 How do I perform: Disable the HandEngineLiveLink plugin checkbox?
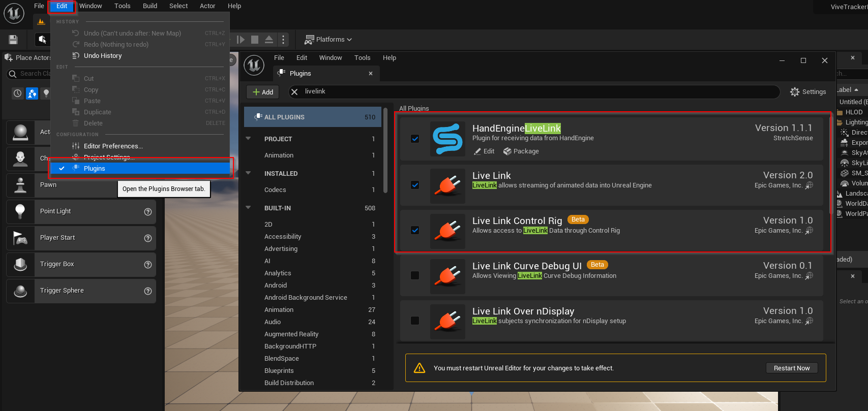tap(415, 139)
